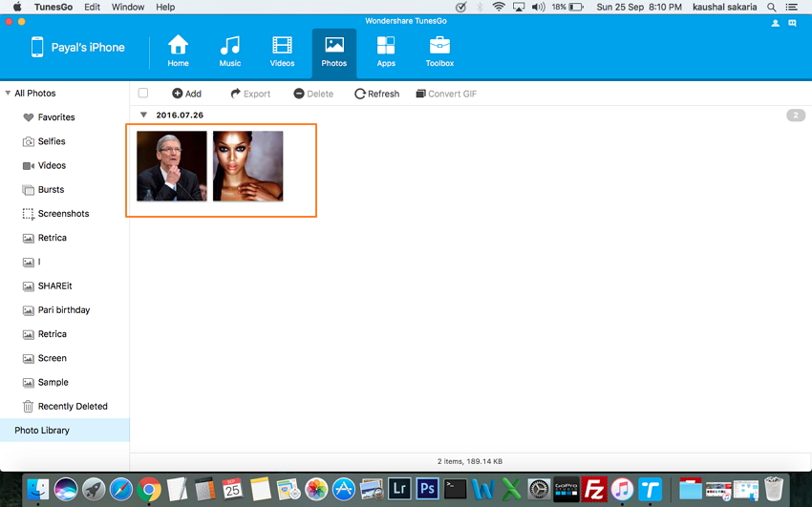Click the Export button

[x=250, y=94]
